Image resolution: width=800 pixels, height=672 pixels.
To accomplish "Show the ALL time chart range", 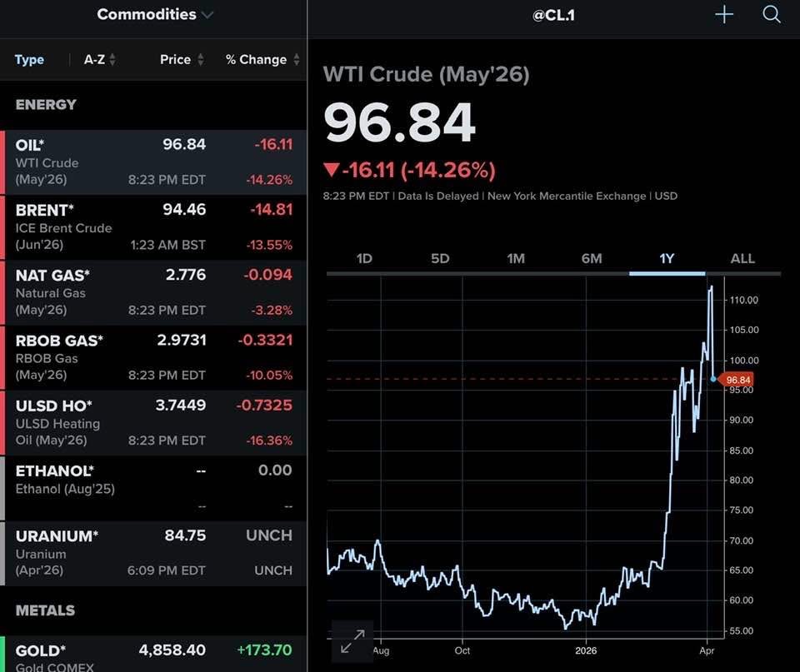I will click(x=742, y=258).
